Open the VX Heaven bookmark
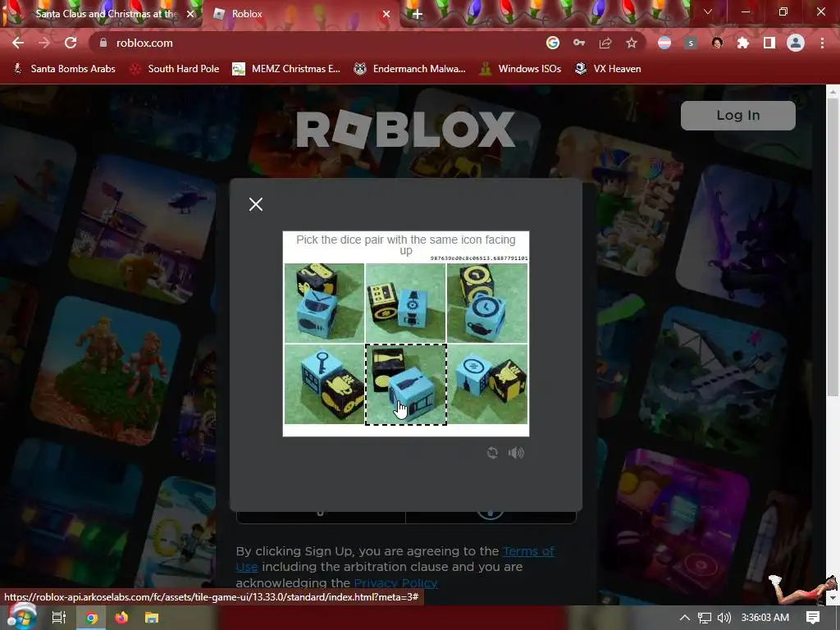Image resolution: width=840 pixels, height=630 pixels. pyautogui.click(x=608, y=69)
